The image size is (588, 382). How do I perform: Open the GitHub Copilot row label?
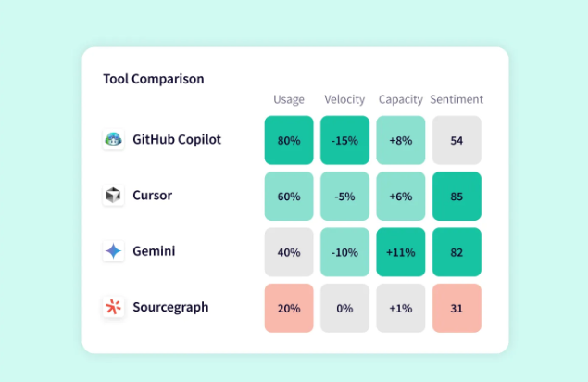[177, 140]
